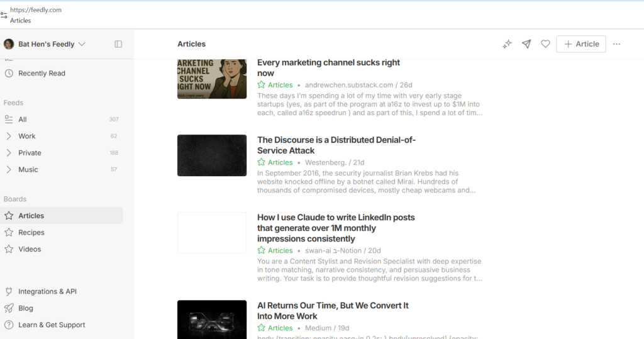
Task: Click the sparkle AI actions icon
Action: [x=507, y=44]
